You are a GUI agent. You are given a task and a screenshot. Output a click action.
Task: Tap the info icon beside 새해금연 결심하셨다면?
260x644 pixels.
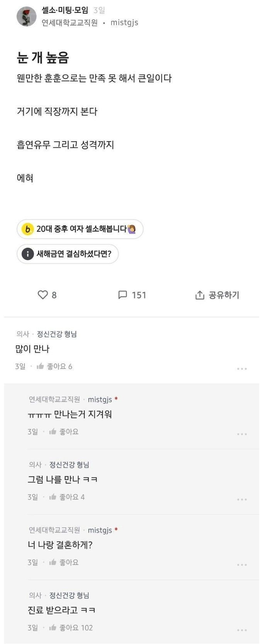[27, 254]
